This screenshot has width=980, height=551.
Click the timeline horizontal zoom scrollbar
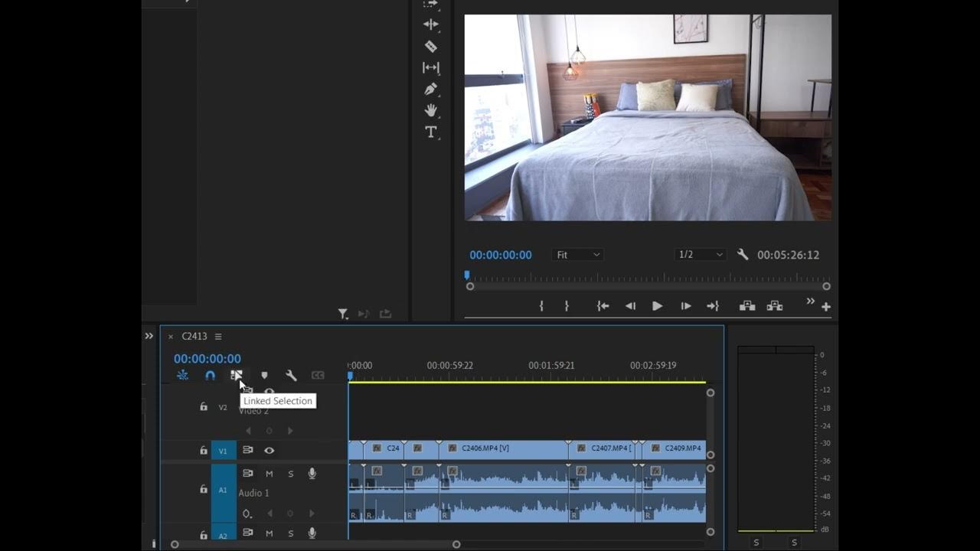click(x=315, y=545)
